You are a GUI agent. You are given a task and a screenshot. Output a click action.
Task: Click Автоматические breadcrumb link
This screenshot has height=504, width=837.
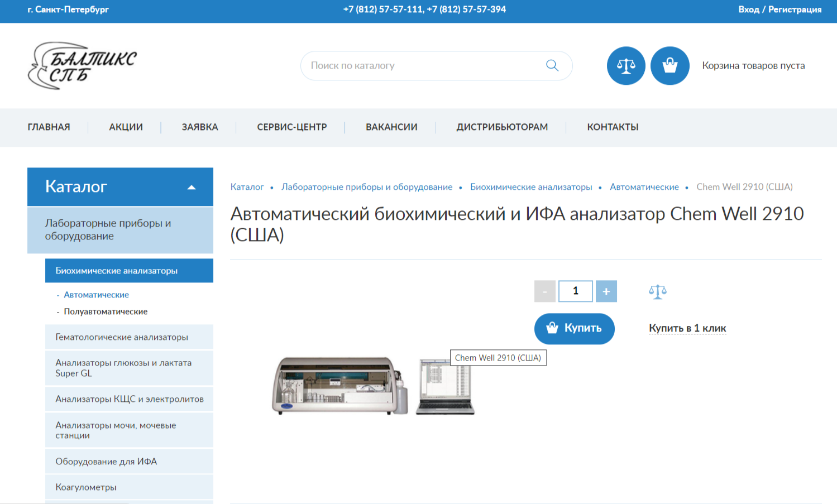644,187
